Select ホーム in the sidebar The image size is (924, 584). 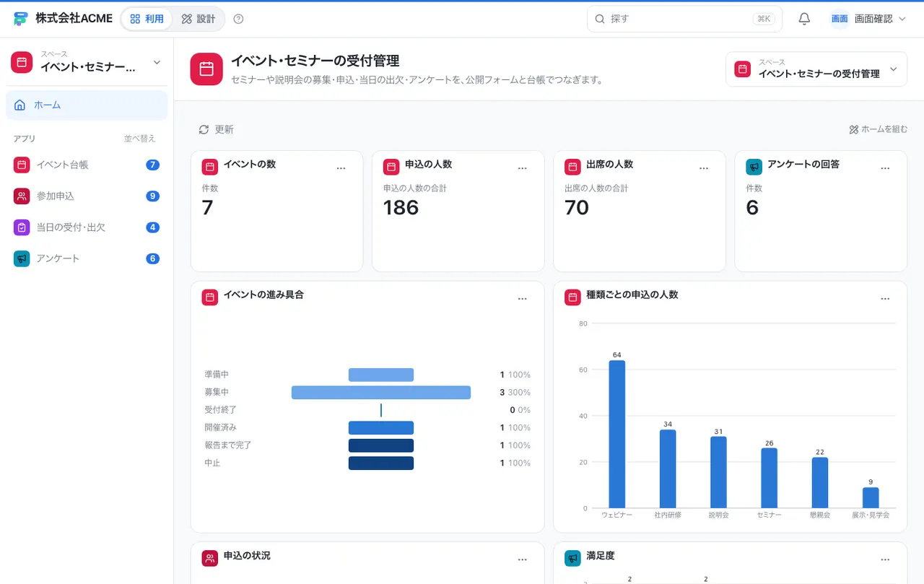click(x=87, y=105)
